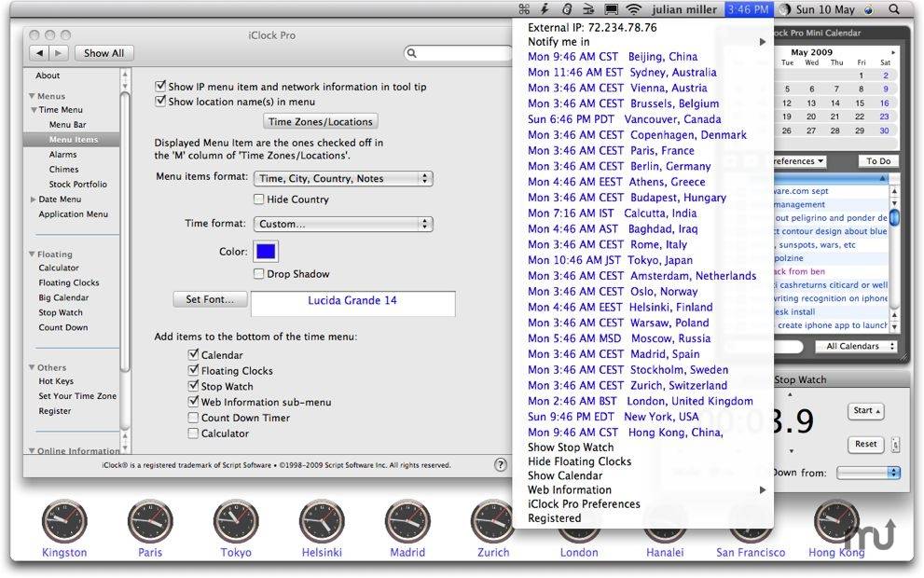This screenshot has width=924, height=578.
Task: Collapse the Floating section triangle
Action: click(x=31, y=254)
